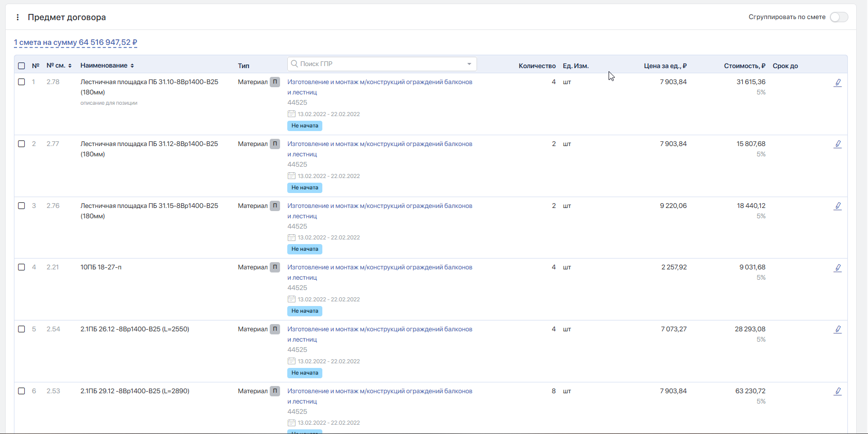Check the select-all checkbox in table header
Viewport: 868px width, 434px height.
(x=22, y=66)
